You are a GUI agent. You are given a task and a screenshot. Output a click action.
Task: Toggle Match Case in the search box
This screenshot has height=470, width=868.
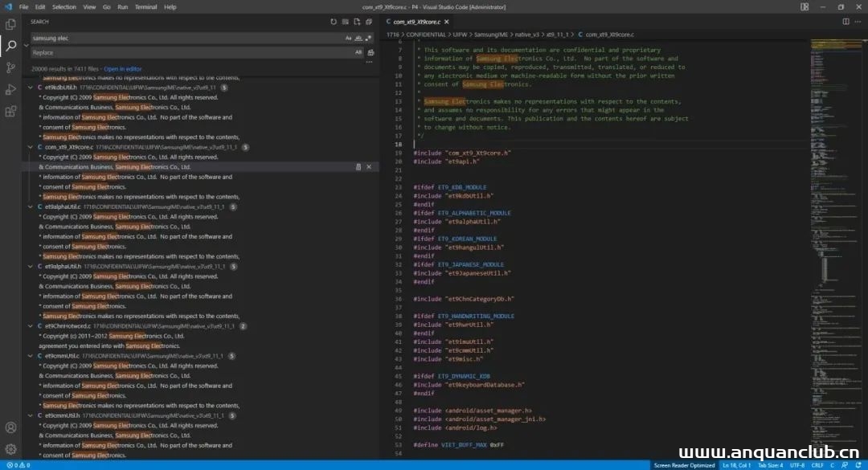coord(349,38)
